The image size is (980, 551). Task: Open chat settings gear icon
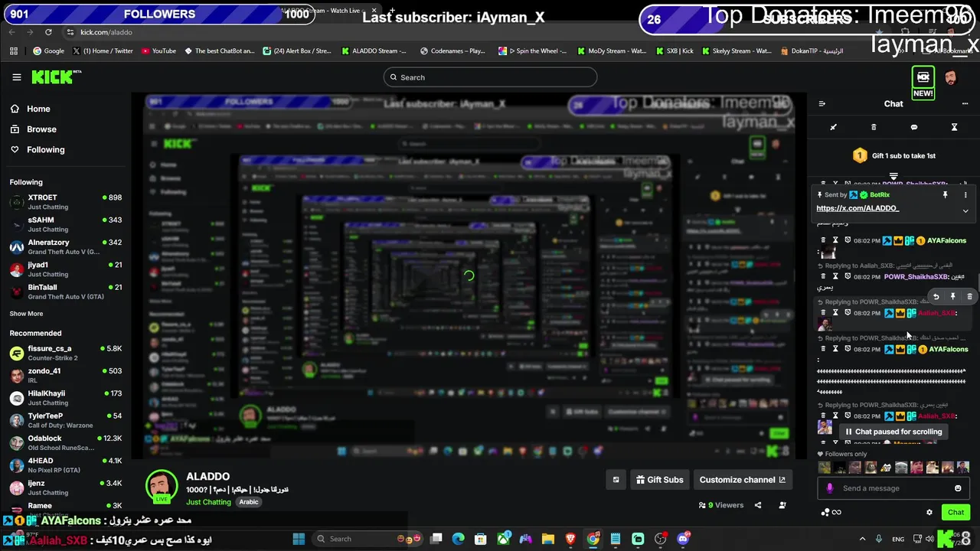tap(929, 513)
